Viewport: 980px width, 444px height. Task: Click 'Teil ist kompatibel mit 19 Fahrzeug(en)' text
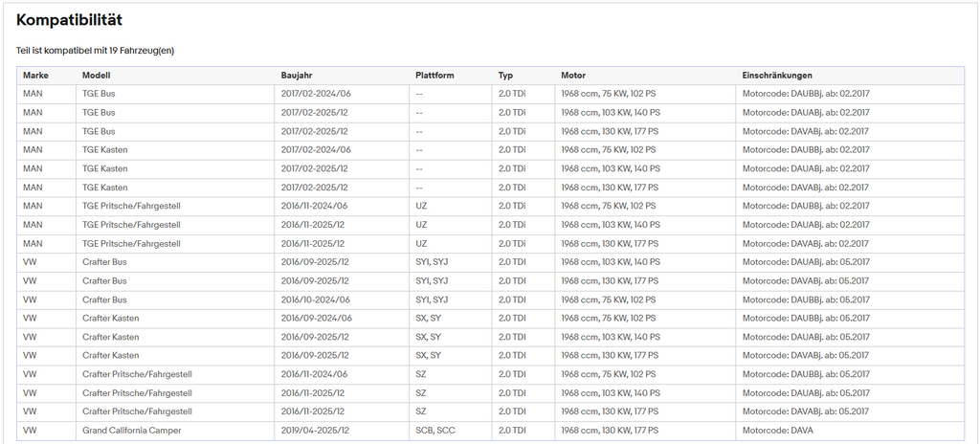(x=95, y=51)
